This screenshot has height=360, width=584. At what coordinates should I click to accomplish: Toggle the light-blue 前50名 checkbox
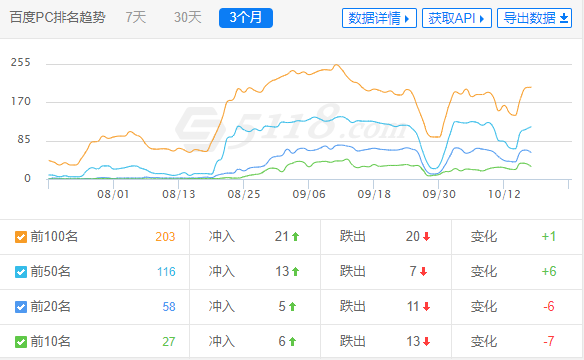pos(21,272)
